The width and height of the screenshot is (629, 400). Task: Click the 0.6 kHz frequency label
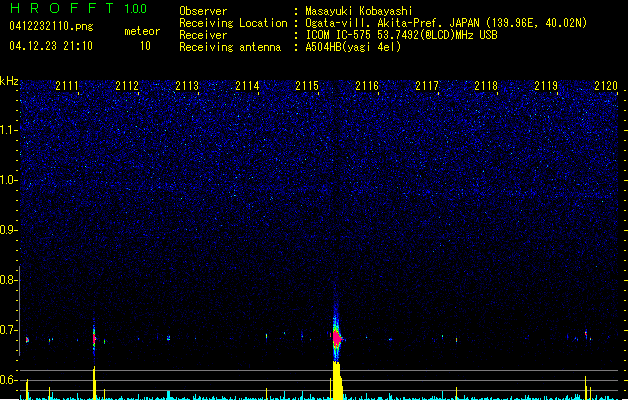point(9,380)
